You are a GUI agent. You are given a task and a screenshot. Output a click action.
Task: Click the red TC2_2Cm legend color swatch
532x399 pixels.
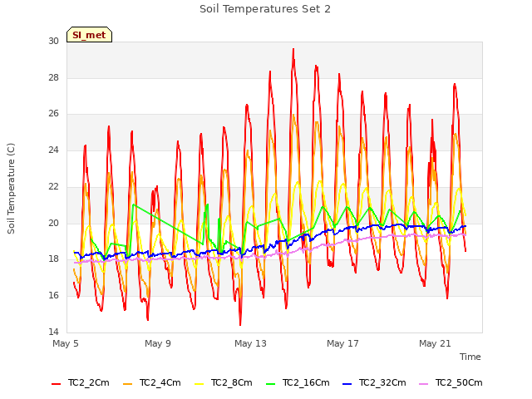(x=56, y=384)
